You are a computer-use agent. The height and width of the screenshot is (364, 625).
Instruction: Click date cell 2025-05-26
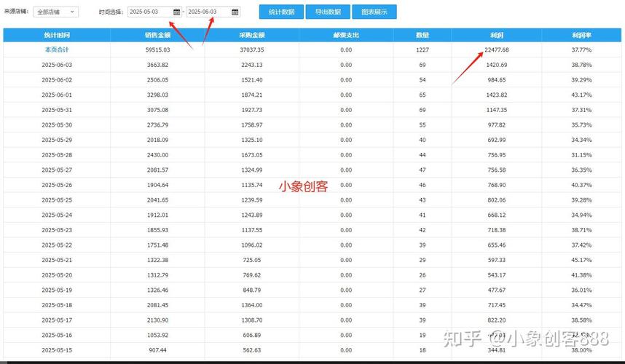pos(57,185)
